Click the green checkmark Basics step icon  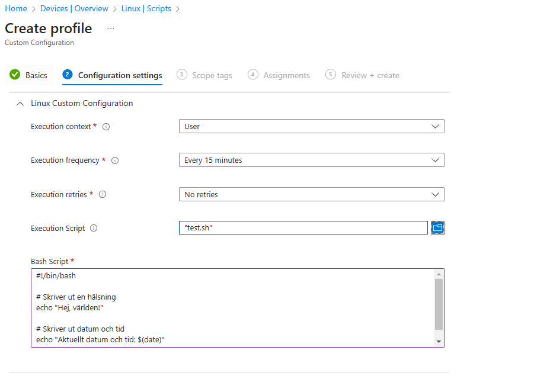(x=15, y=75)
